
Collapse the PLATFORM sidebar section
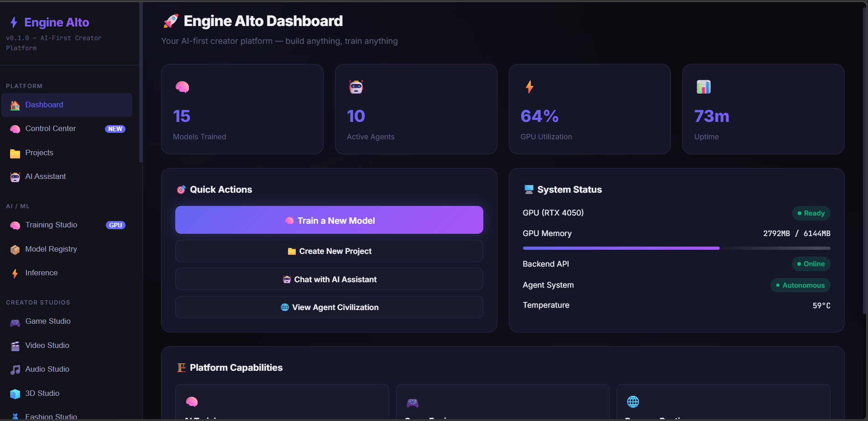click(24, 86)
